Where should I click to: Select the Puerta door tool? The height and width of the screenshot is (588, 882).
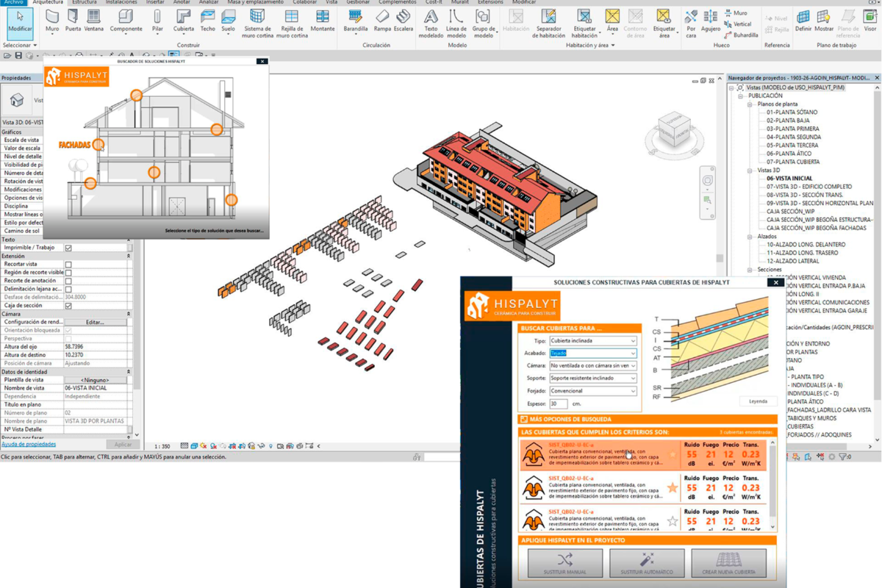(x=73, y=21)
